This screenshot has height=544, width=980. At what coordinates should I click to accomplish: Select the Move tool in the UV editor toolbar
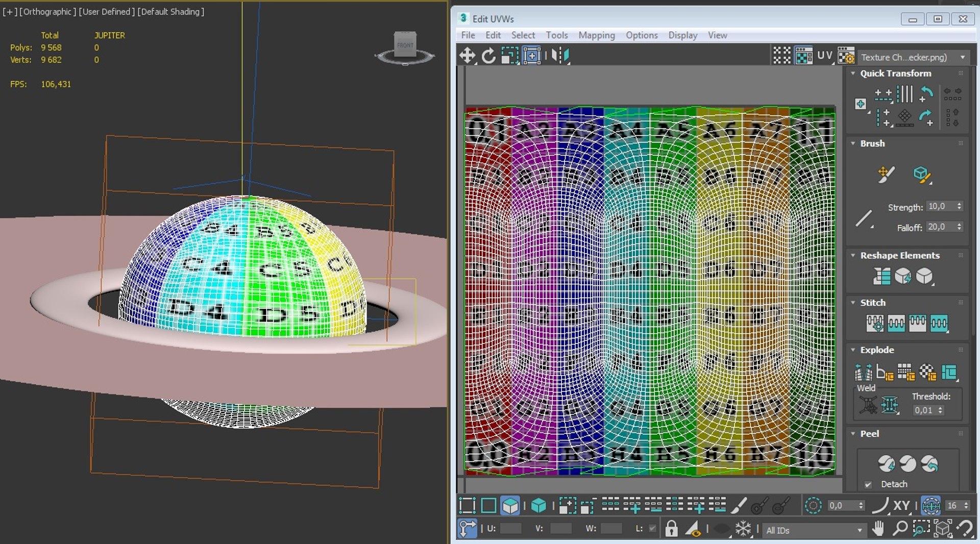pyautogui.click(x=467, y=55)
